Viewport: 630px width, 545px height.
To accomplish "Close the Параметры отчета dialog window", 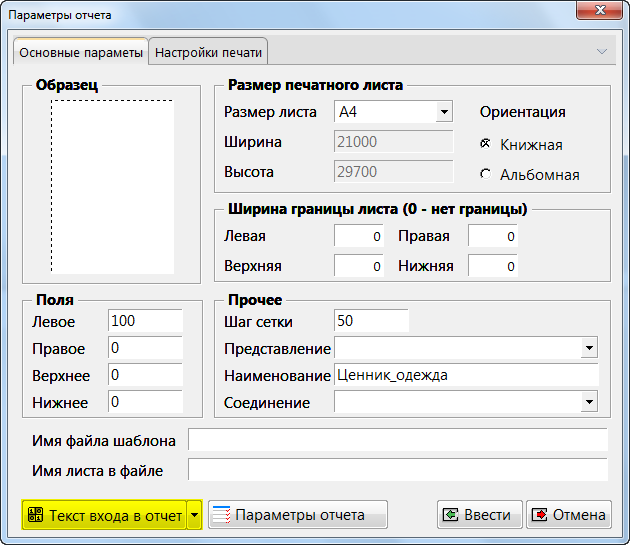I will [599, 10].
